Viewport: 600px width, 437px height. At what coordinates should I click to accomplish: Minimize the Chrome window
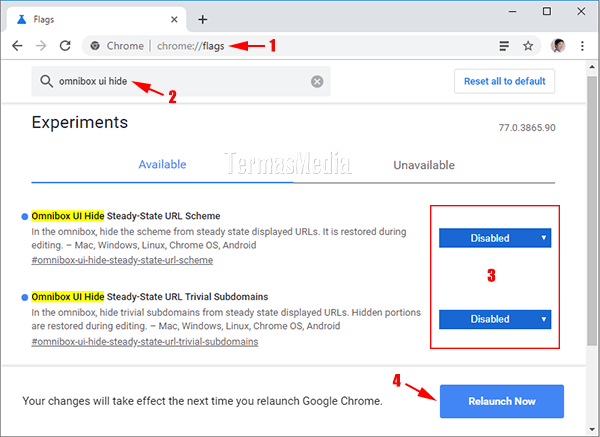(512, 11)
